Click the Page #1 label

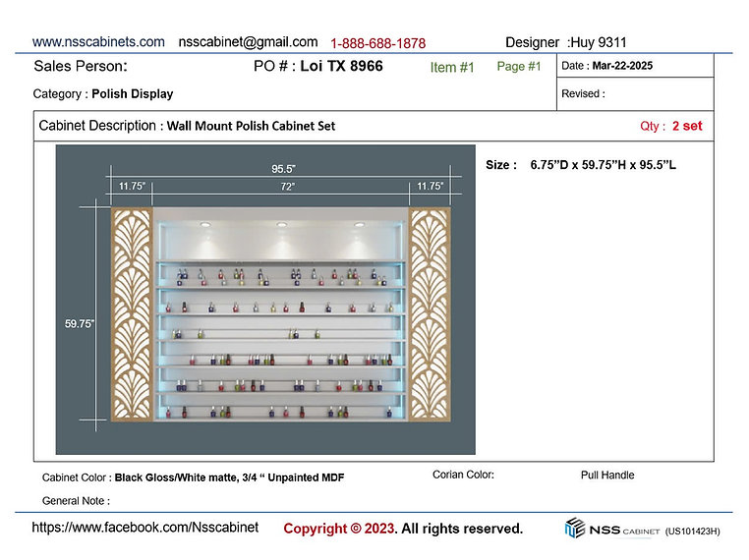click(519, 67)
